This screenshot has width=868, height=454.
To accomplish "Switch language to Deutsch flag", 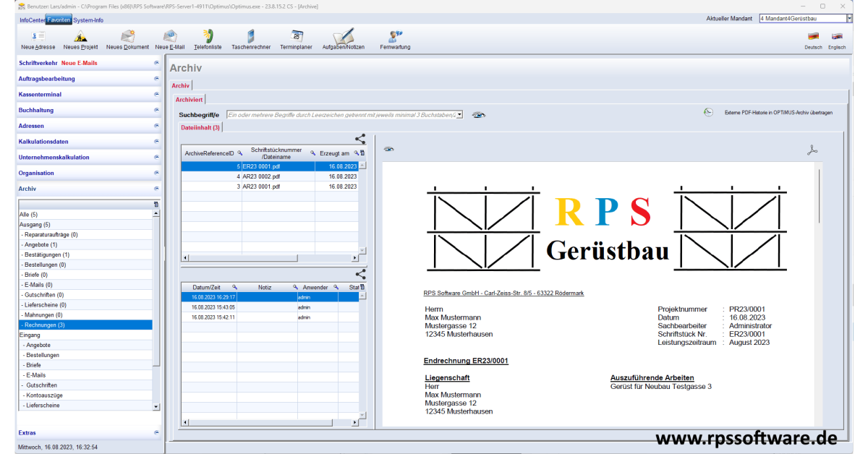I will pos(813,36).
